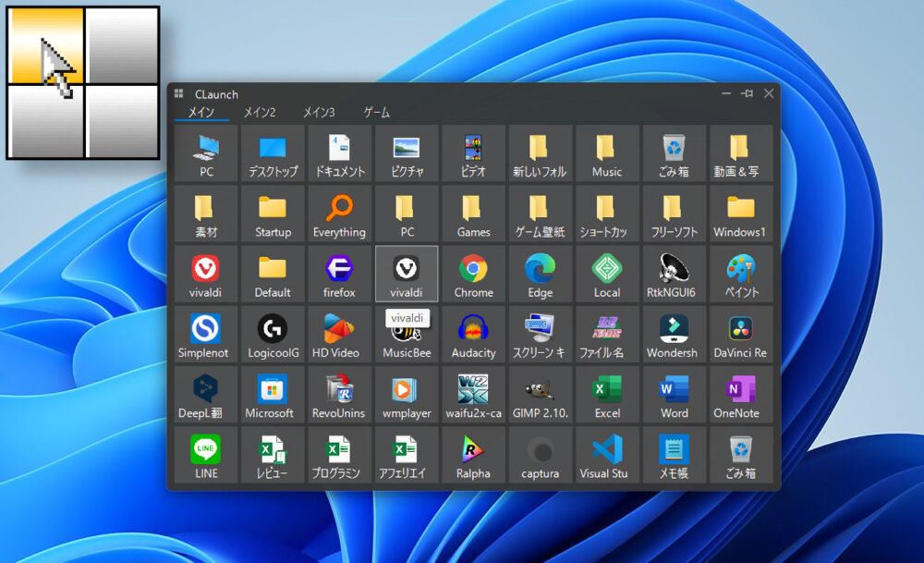Toggle the pin button in CLaunch title bar
This screenshot has width=924, height=563.
(747, 93)
